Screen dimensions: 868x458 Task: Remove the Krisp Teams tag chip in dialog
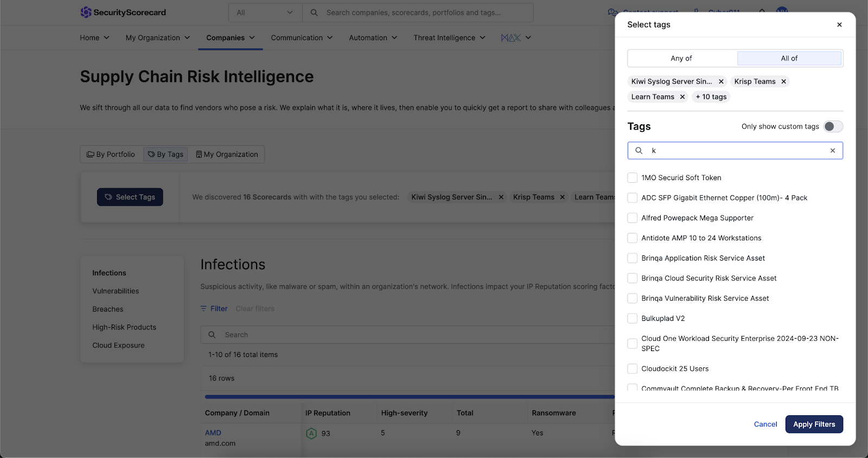(x=783, y=81)
